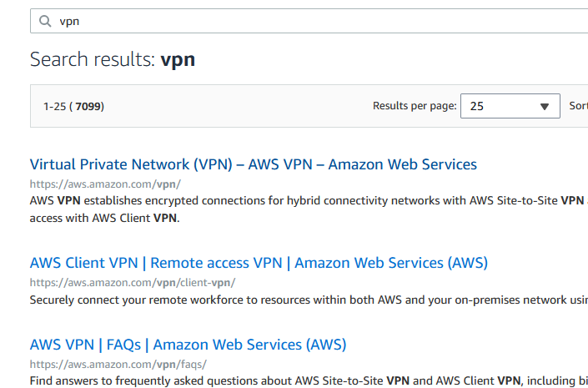
Task: Open the Results per page dropdown
Action: click(510, 106)
